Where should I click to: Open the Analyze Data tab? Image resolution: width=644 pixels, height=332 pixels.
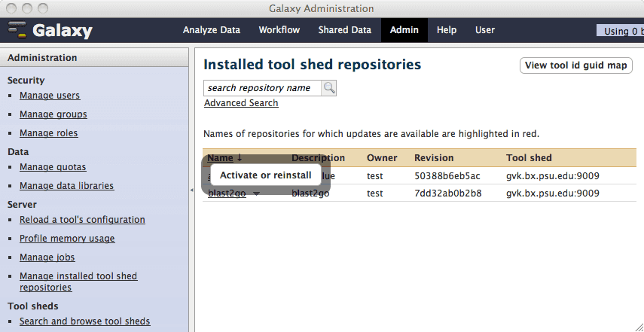coord(211,30)
